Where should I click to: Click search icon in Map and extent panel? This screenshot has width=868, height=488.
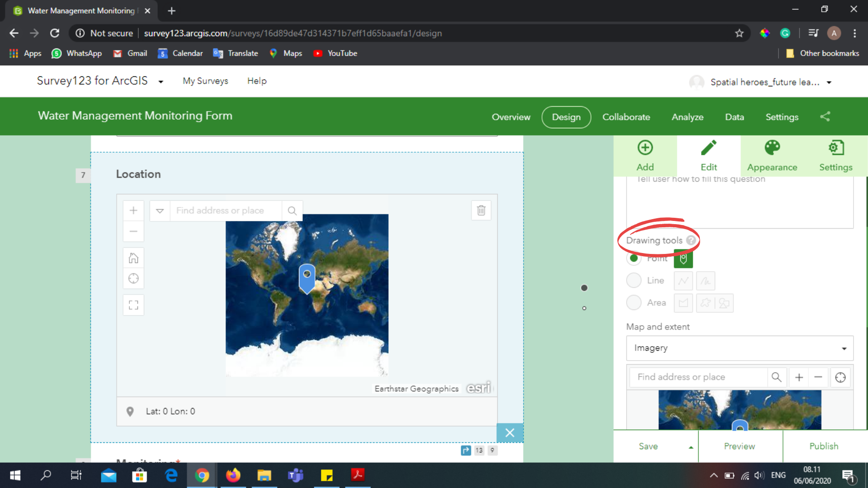pos(776,377)
